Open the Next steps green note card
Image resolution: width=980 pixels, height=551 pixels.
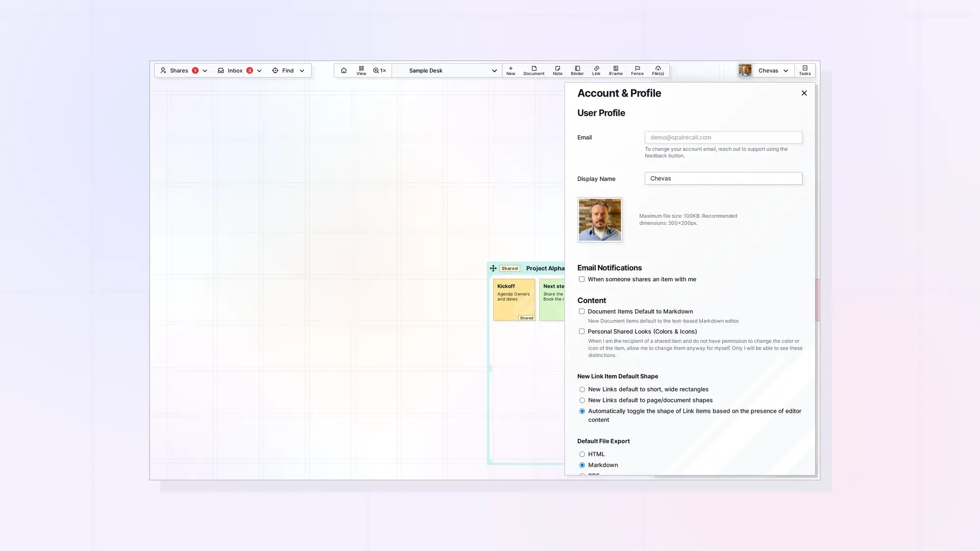pos(552,299)
